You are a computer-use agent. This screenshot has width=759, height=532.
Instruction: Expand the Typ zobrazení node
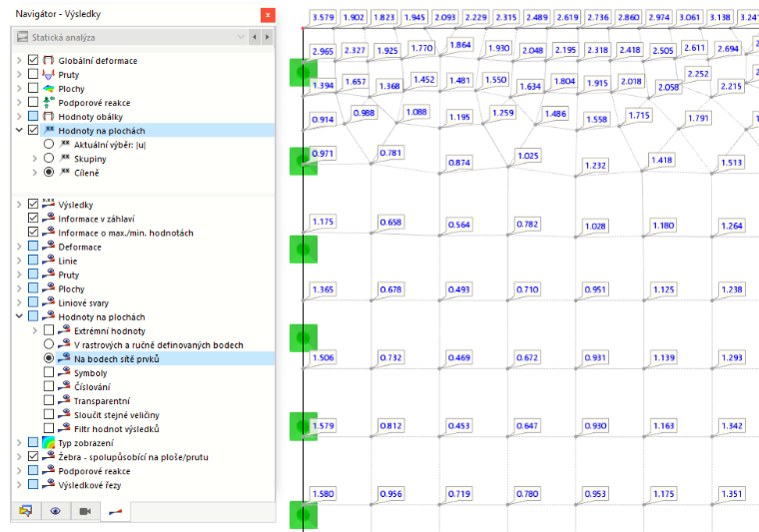click(x=19, y=442)
